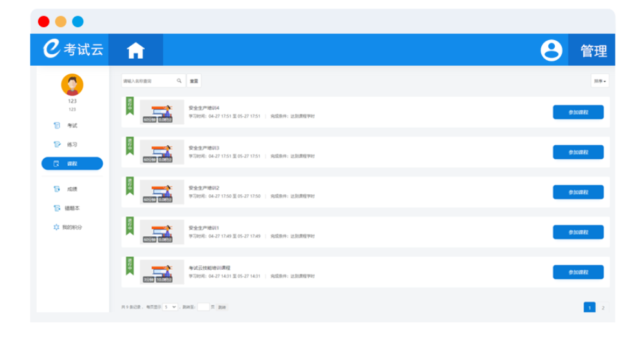Click the gear icon next to 我的积分
Viewport: 644px width, 346px height.
[56, 227]
